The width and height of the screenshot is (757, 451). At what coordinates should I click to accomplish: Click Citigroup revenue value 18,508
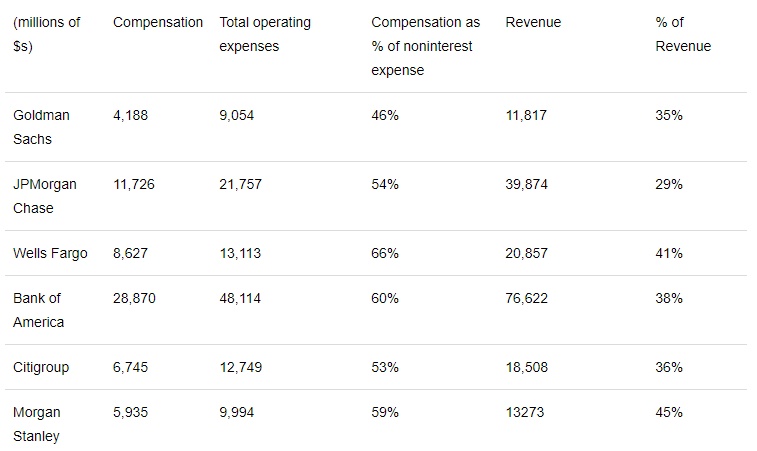point(527,367)
